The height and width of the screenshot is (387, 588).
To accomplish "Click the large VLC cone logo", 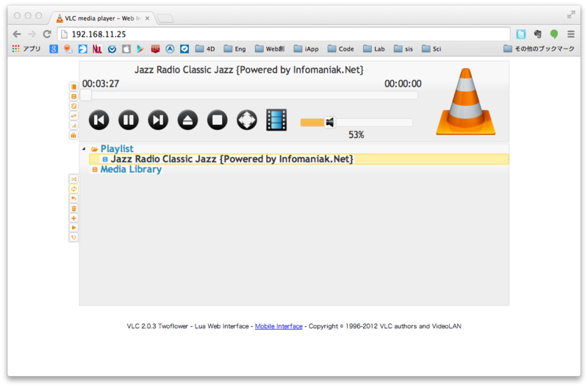I will tap(466, 101).
